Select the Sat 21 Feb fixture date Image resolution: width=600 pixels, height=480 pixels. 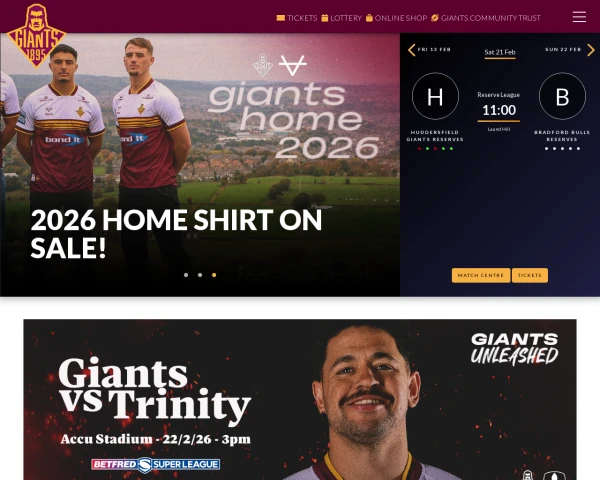pos(500,52)
